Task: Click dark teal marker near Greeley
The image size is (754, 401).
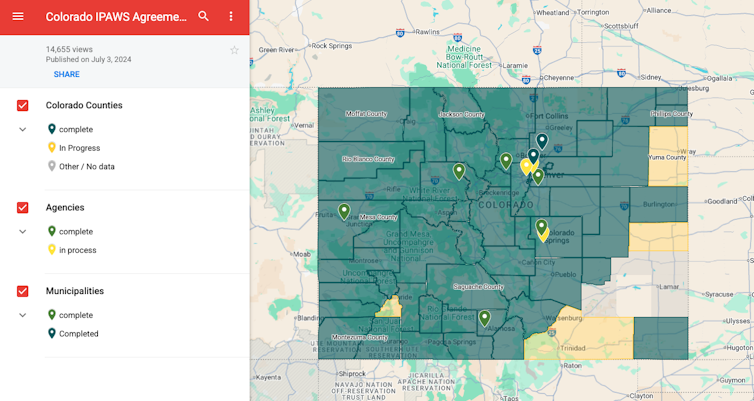Action: (x=542, y=142)
